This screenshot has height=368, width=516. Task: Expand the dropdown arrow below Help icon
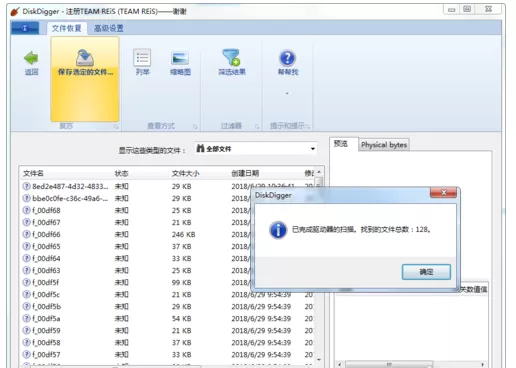[287, 93]
